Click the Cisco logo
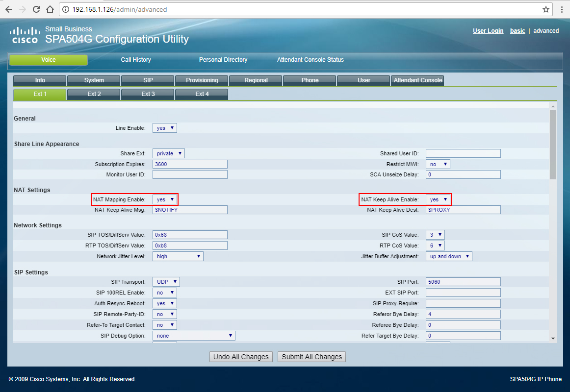The width and height of the screenshot is (570, 392). tap(25, 35)
